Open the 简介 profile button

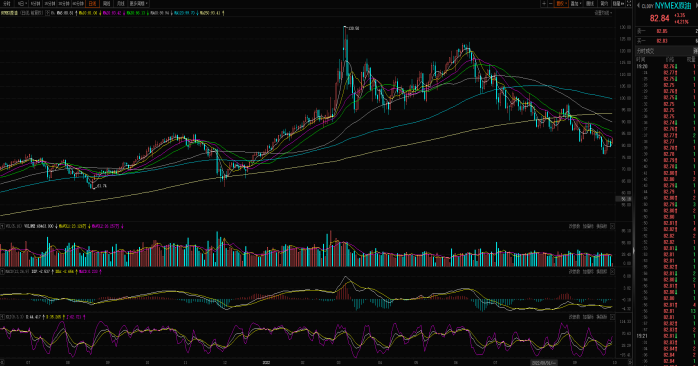click(x=604, y=4)
